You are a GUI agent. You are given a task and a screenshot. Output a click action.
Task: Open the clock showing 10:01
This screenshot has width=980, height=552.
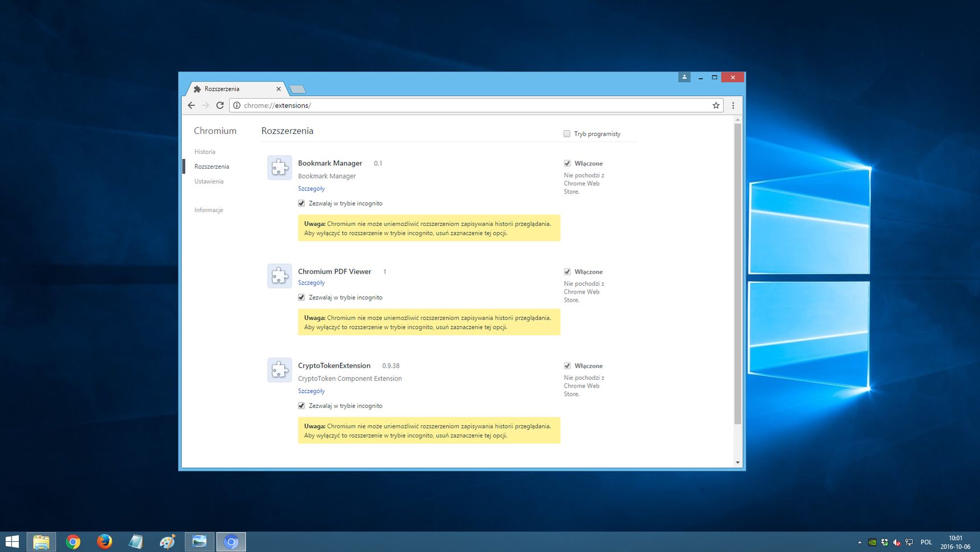click(x=955, y=542)
